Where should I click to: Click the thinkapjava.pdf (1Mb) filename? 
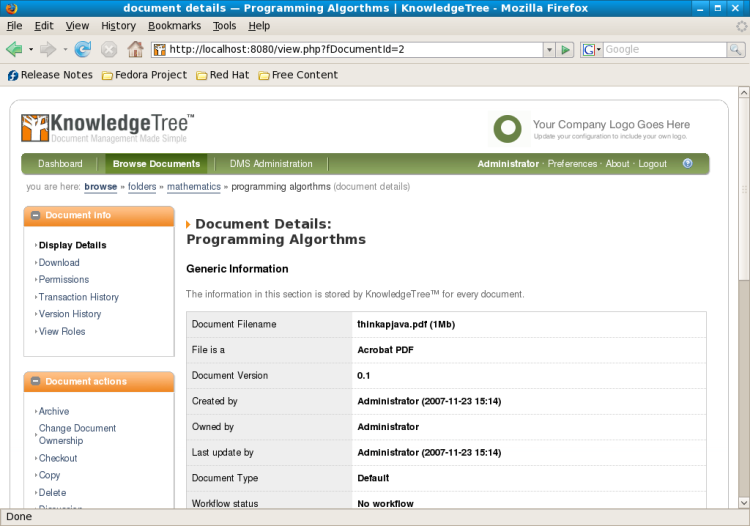(x=406, y=324)
